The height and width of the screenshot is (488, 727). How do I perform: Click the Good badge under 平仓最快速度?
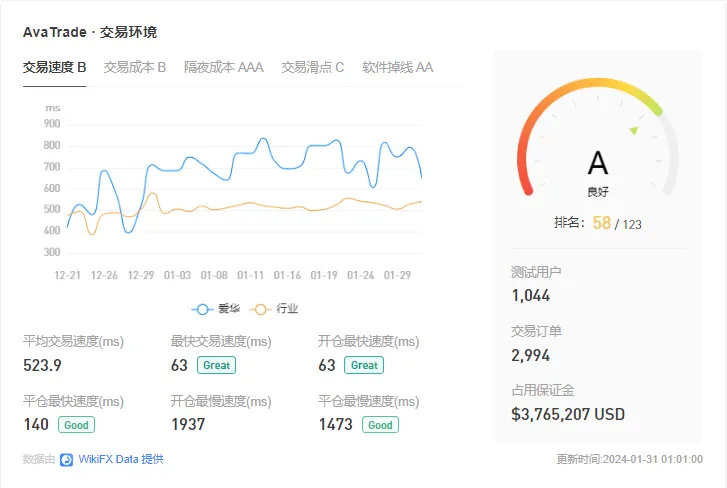coord(77,425)
